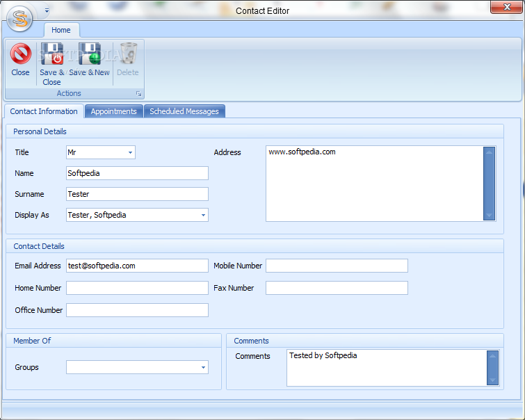Click the Address scrollbar down arrow
The width and height of the screenshot is (525, 420).
coord(489,215)
